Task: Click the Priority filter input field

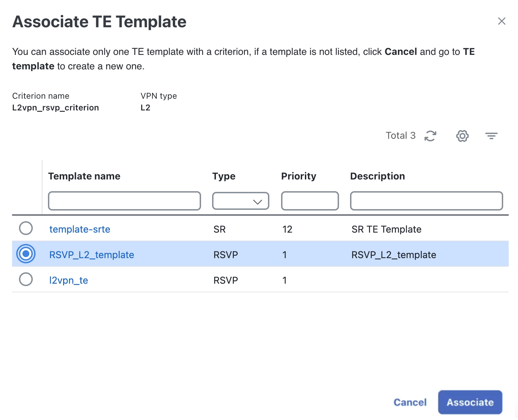Action: tap(309, 201)
